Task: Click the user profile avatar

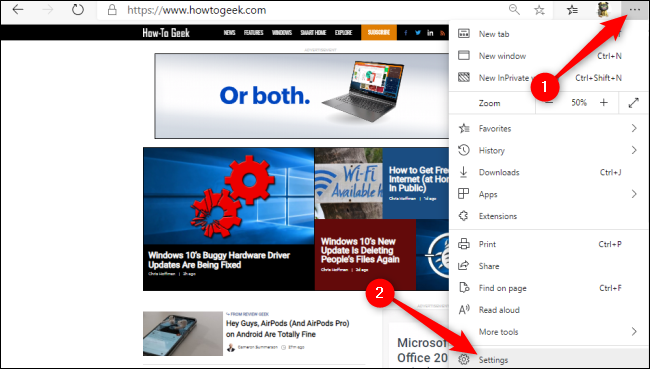Action: [x=603, y=10]
